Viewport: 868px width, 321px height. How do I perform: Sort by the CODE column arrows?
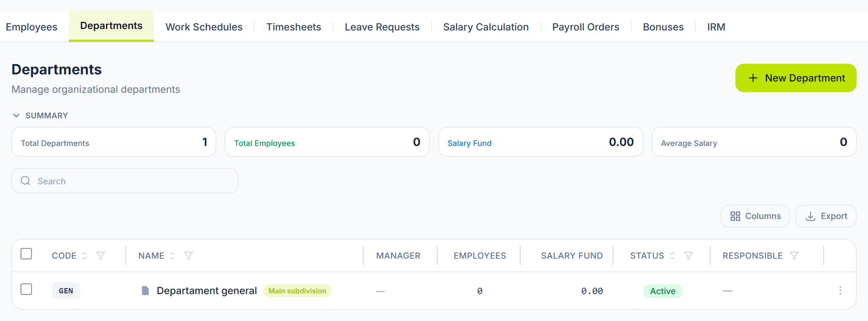(84, 256)
